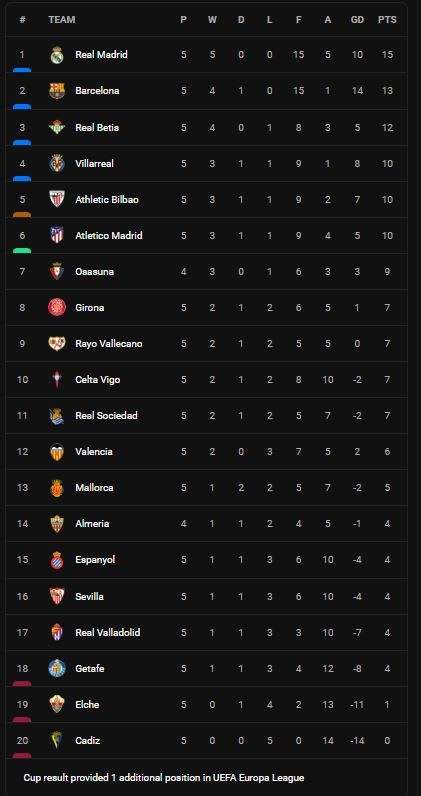The width and height of the screenshot is (421, 796).
Task: Open the Rayo Vallecano team name
Action: tap(109, 344)
